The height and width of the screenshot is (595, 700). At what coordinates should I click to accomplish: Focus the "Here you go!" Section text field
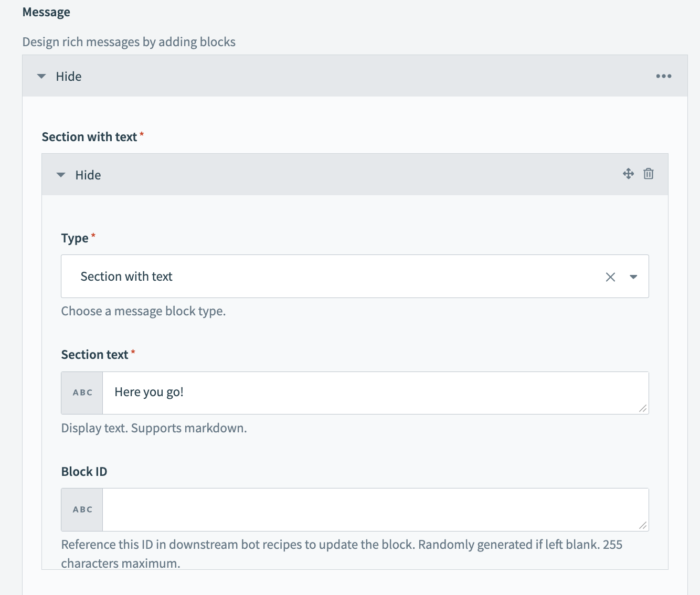click(367, 392)
